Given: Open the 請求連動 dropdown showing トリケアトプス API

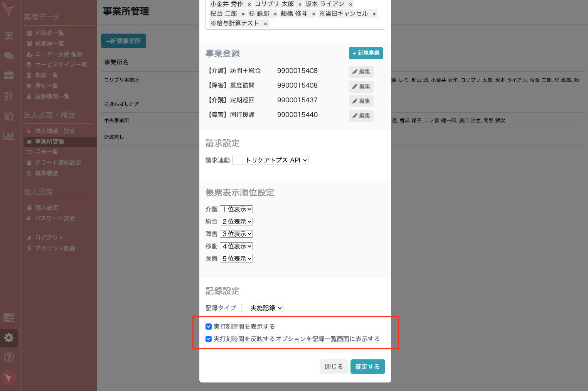Looking at the screenshot, I should tap(270, 160).
